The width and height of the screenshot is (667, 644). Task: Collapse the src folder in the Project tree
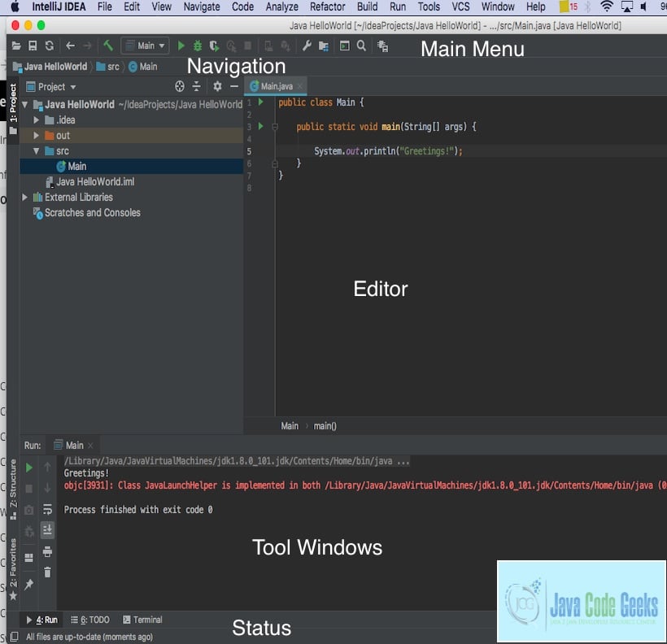pos(36,150)
